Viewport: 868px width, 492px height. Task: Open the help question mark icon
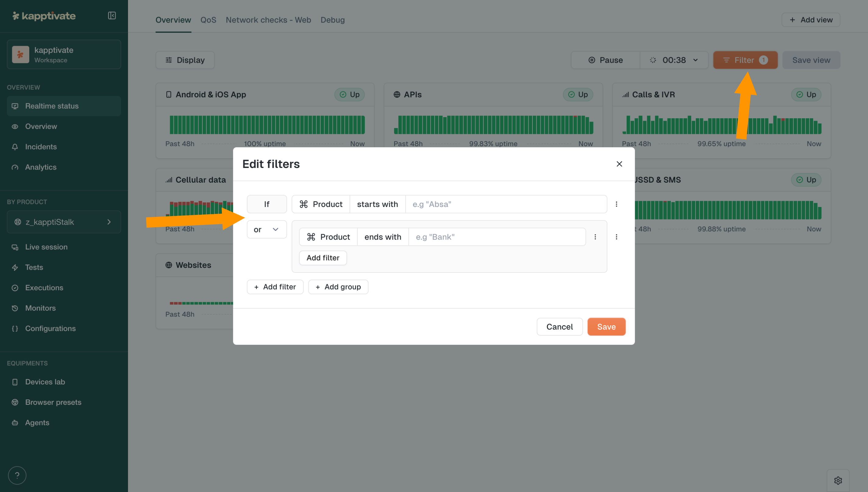(17, 475)
